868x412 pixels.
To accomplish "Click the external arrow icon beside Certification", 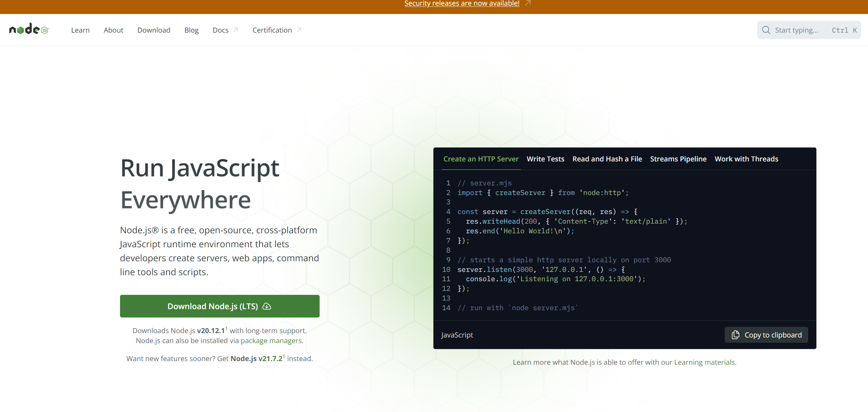I will [299, 30].
